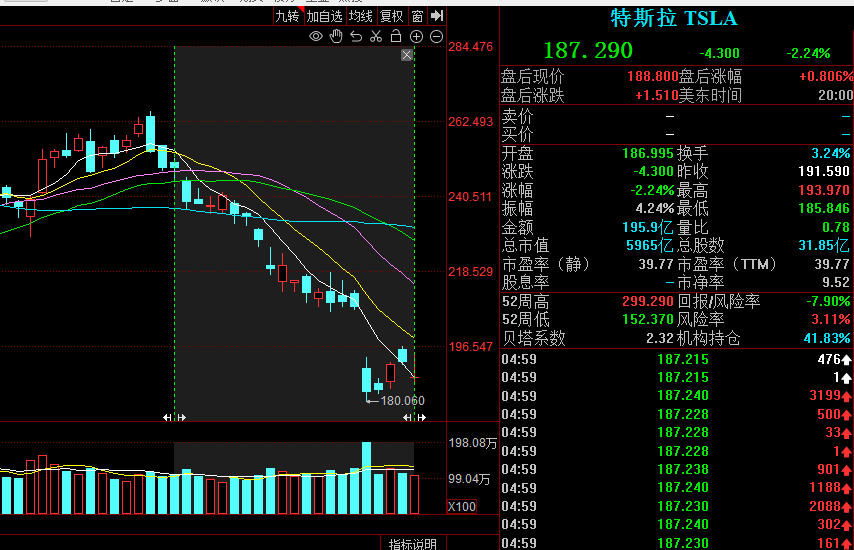Zoom in with the plus circle icon
Image resolution: width=854 pixels, height=550 pixels.
(x=416, y=36)
